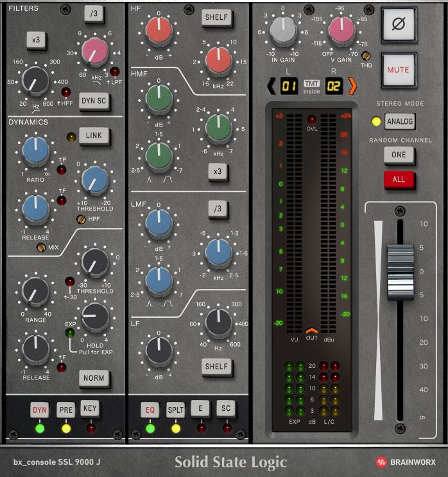Click the TMT inside logo

(x=311, y=87)
